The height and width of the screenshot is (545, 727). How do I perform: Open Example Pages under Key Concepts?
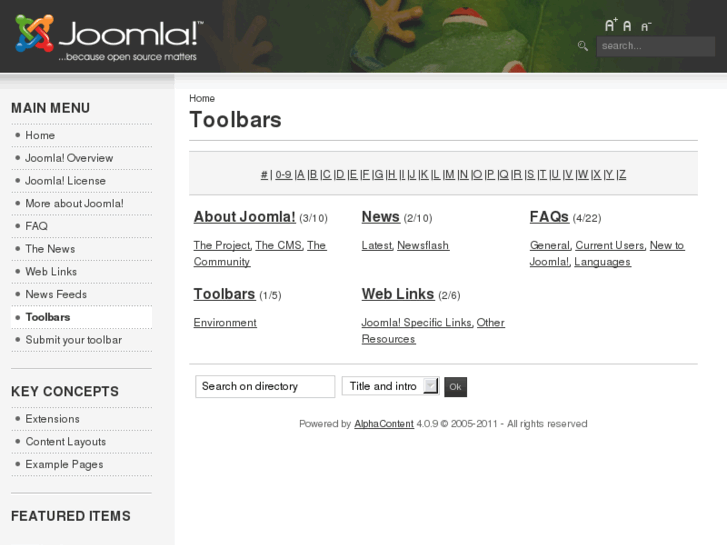64,464
